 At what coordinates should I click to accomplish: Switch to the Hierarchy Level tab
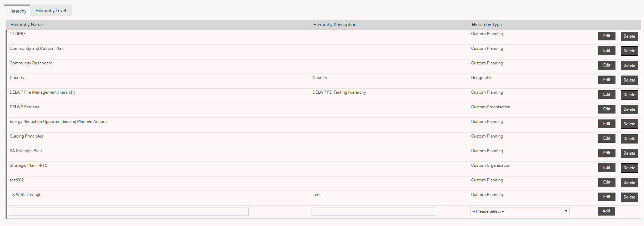(x=51, y=10)
